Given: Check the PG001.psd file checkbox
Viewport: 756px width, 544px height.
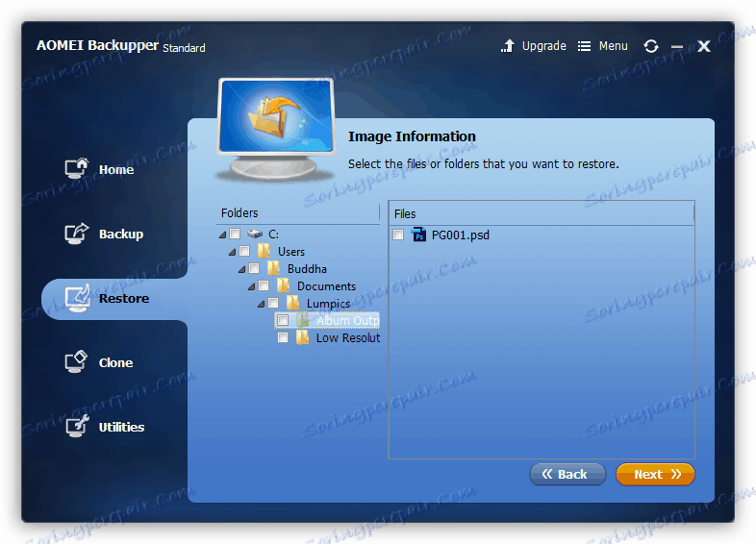Looking at the screenshot, I should coord(398,235).
